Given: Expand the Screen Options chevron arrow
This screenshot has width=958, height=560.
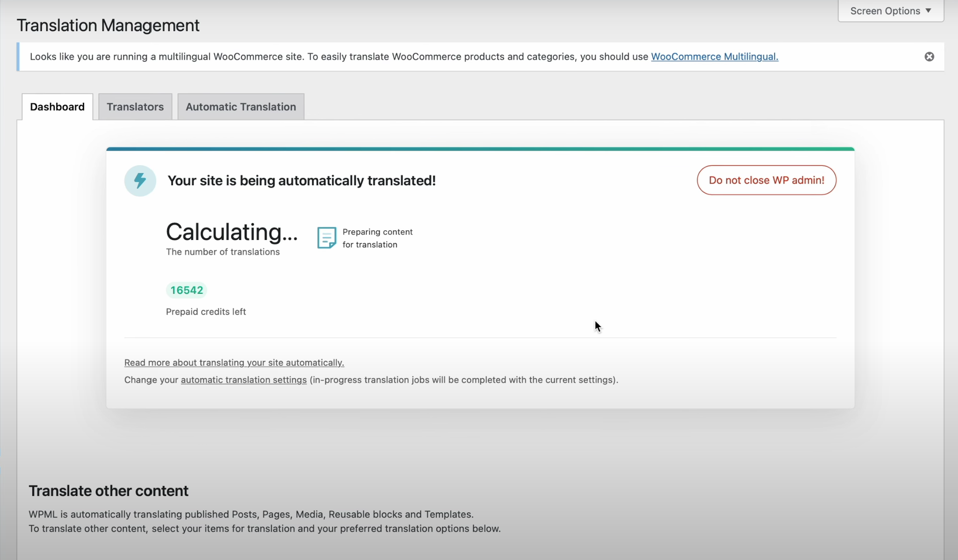Looking at the screenshot, I should tap(929, 10).
